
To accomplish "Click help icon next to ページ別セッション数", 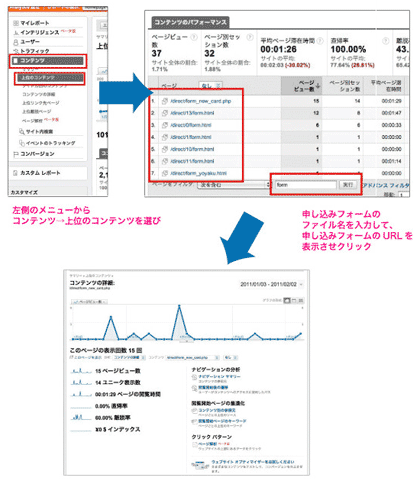I will (x=250, y=38).
